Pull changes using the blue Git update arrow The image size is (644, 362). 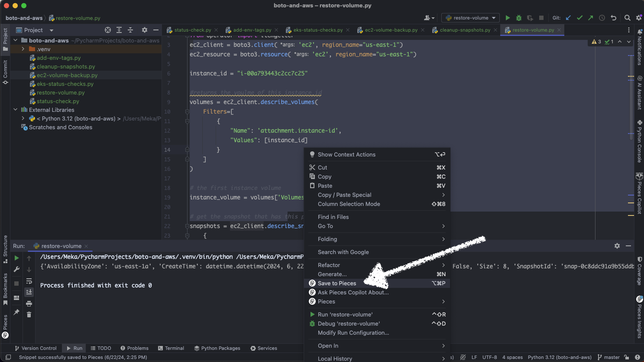(x=569, y=18)
